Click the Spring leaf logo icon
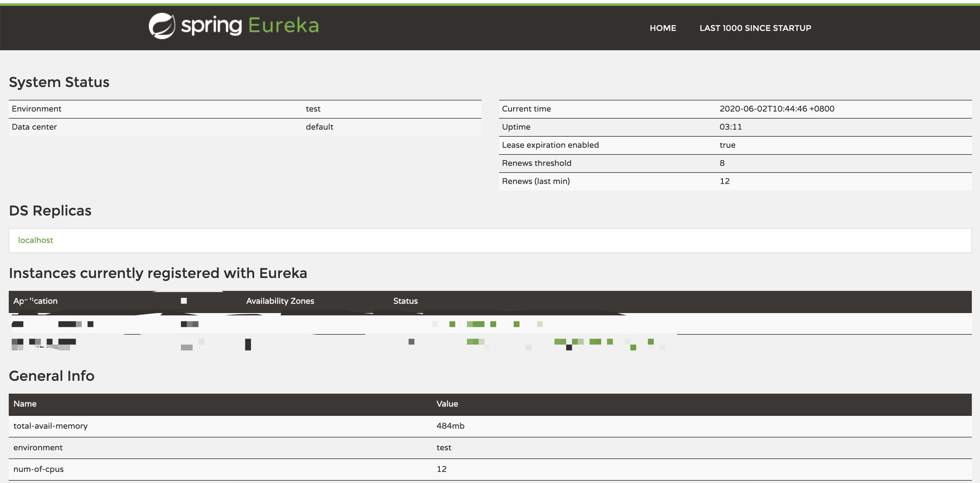Viewport: 980px width, 483px height. pyautogui.click(x=162, y=26)
